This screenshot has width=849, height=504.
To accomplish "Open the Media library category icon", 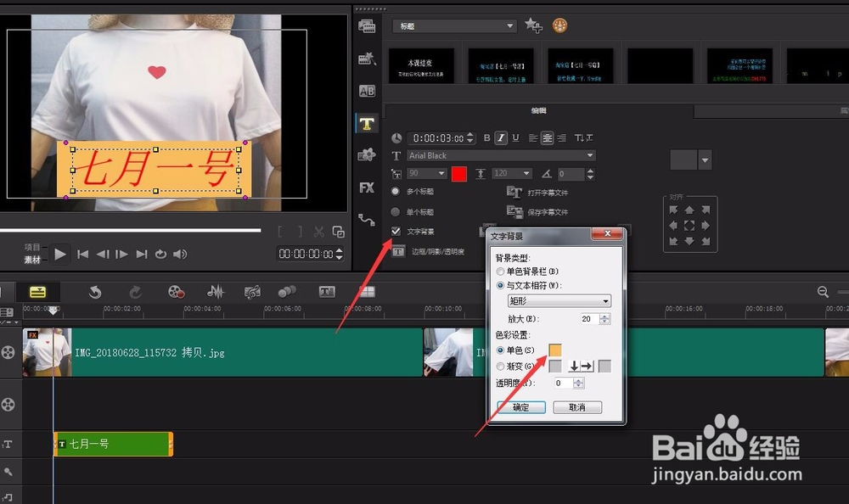I will (x=367, y=26).
